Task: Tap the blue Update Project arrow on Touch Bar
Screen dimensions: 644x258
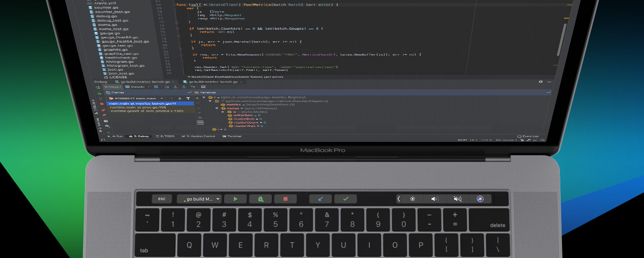Action: 321,199
